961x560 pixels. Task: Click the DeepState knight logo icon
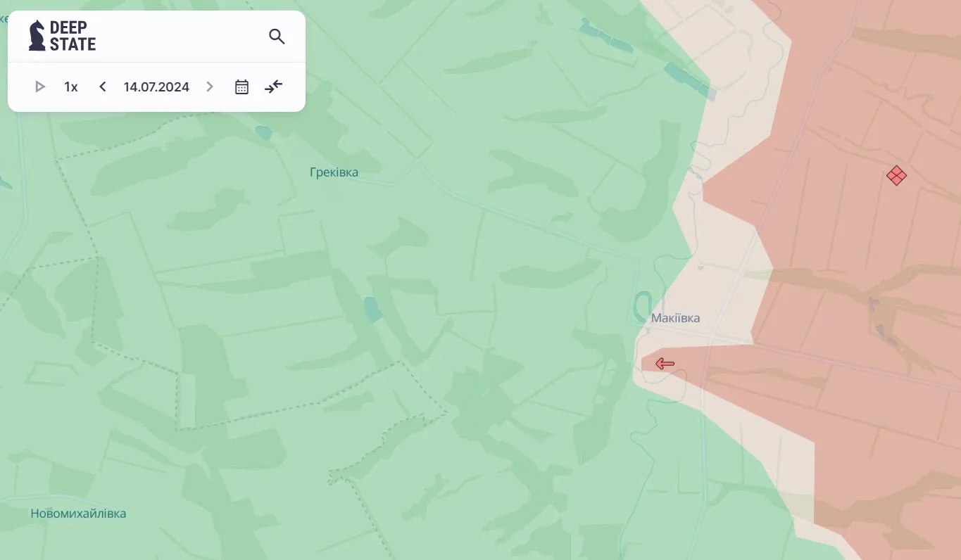point(37,36)
